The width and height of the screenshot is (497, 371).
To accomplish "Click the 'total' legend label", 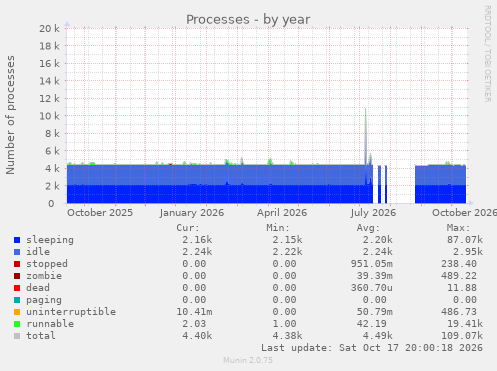I will (x=41, y=336).
